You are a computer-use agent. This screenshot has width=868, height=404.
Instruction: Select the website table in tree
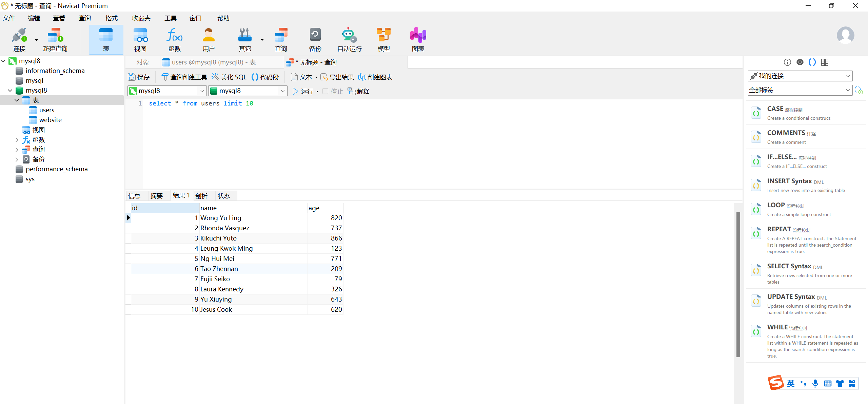50,120
